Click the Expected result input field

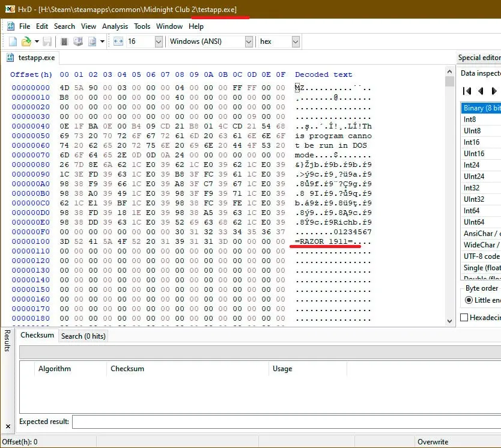pos(287,422)
